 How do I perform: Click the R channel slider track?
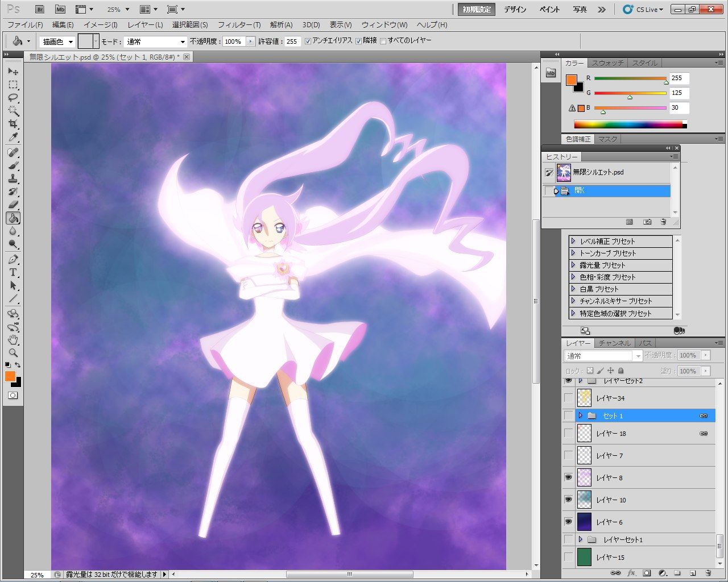(630, 78)
